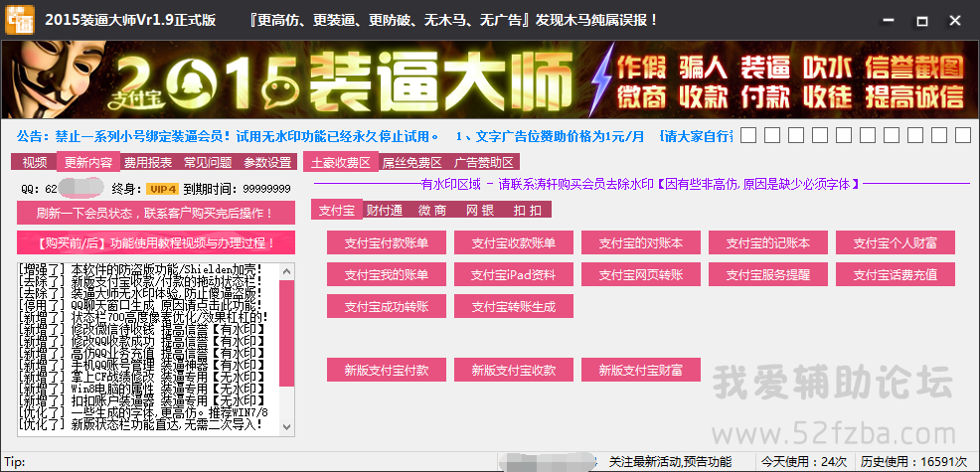Switch to the 屌丝免费区 tab
This screenshot has height=472, width=980.
[411, 163]
